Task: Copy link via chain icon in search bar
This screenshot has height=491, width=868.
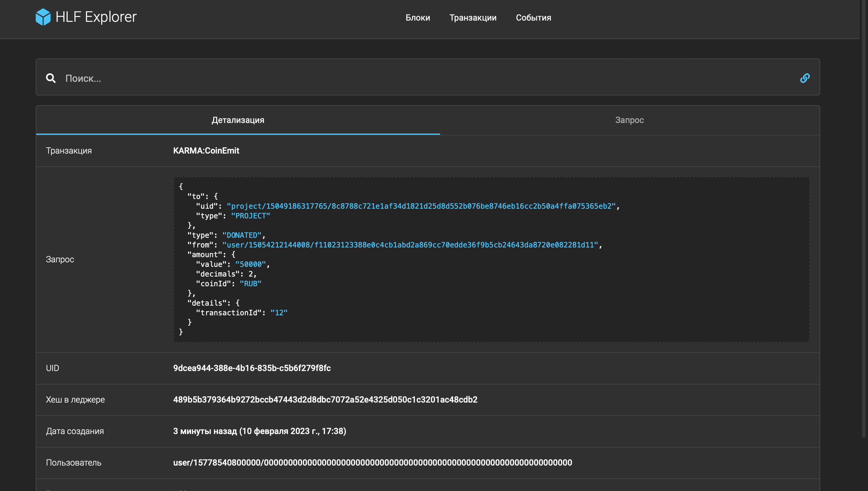Action: click(805, 78)
